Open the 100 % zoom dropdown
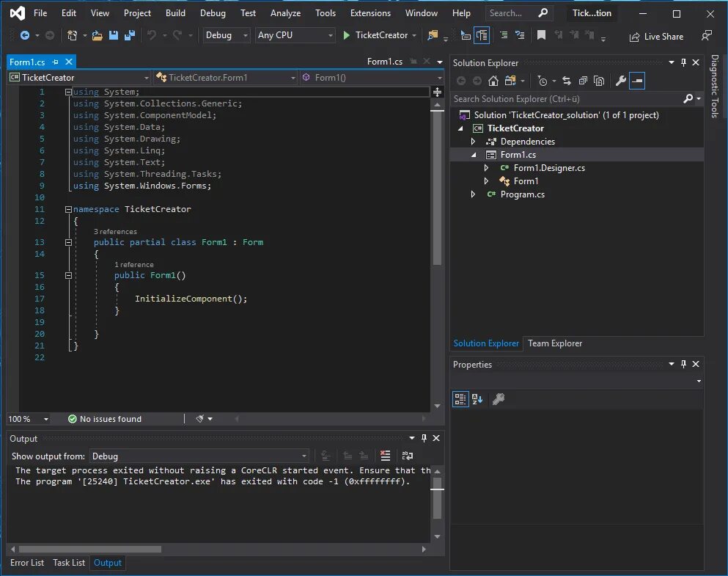 tap(28, 419)
